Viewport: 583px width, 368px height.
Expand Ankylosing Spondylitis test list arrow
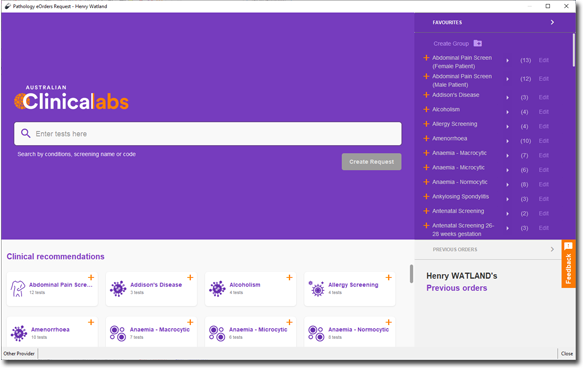point(508,199)
